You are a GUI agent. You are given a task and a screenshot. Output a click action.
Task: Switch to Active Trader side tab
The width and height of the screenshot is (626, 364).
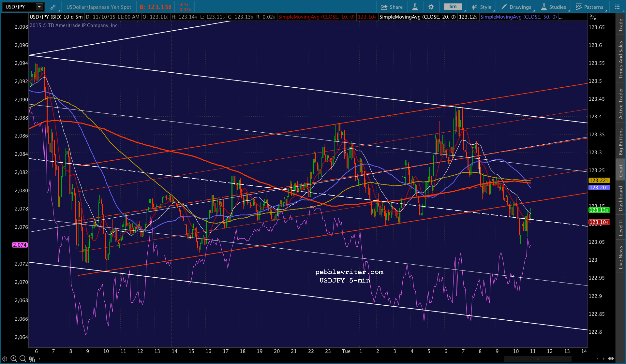(621, 103)
